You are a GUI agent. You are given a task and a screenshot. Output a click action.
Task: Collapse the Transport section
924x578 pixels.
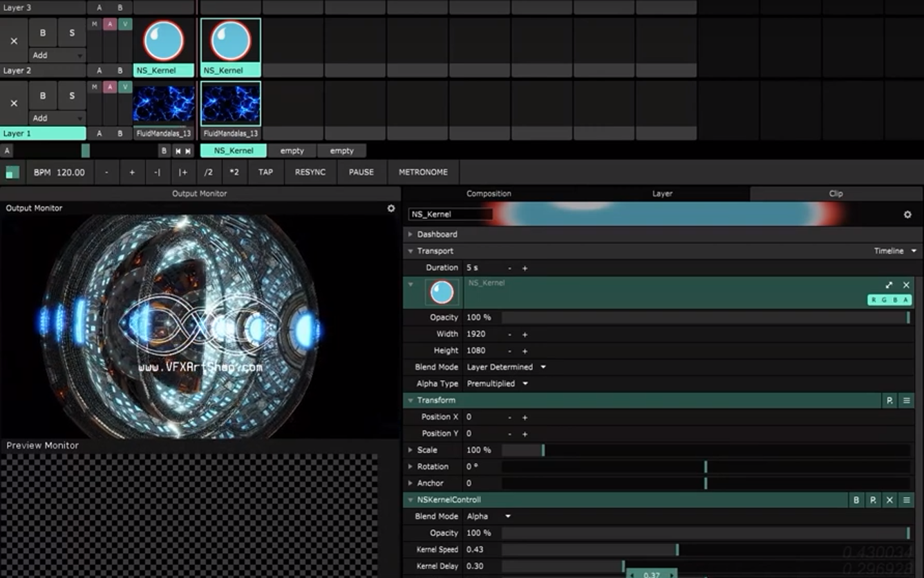pos(411,251)
